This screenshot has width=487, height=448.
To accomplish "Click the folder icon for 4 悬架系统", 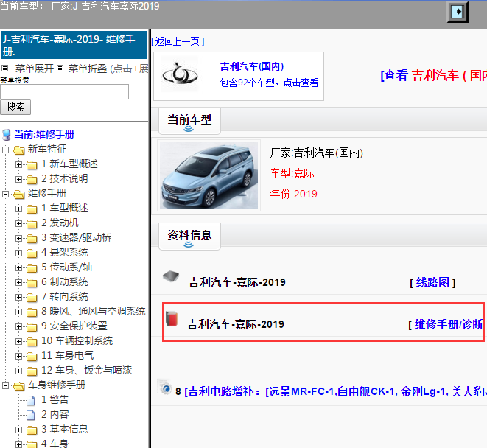I will (x=32, y=253).
